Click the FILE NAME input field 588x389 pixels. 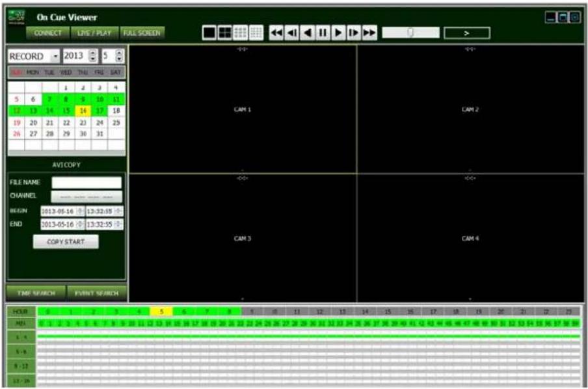[87, 183]
